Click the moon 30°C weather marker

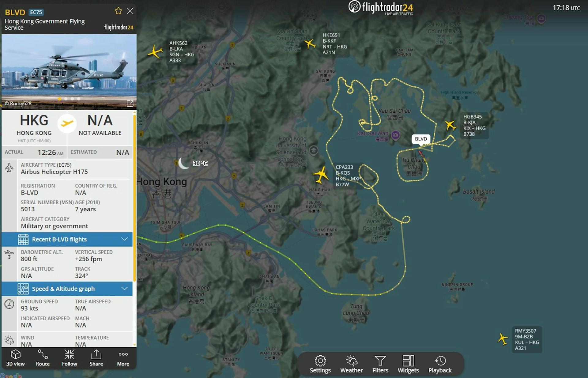pyautogui.click(x=193, y=163)
